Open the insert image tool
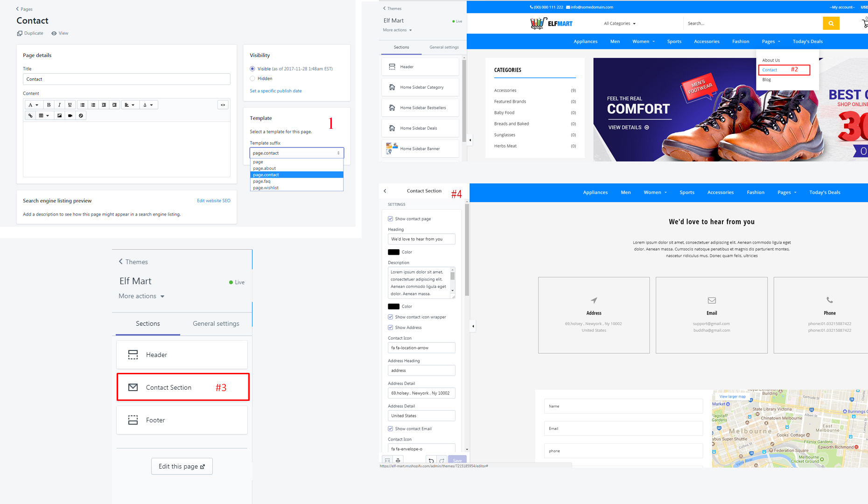The height and width of the screenshot is (504, 868). pos(59,115)
